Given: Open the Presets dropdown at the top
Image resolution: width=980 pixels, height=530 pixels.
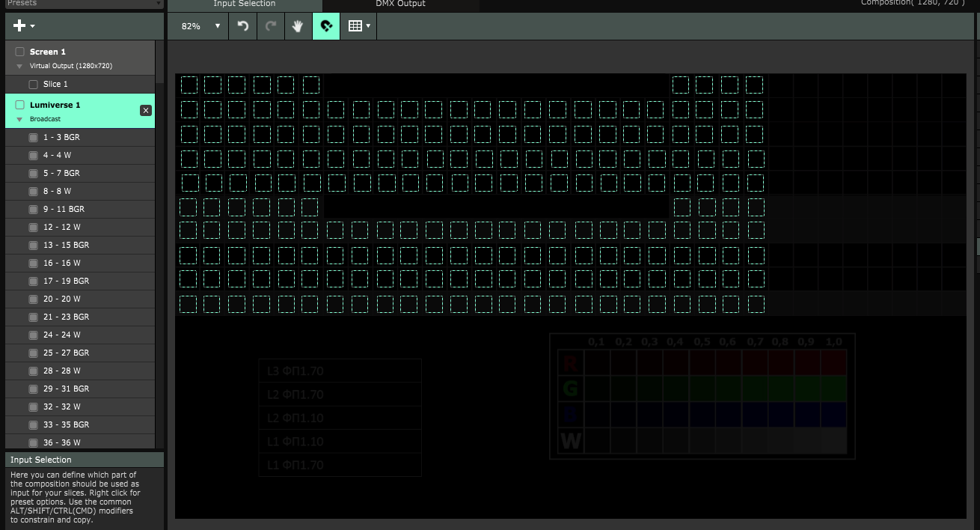Looking at the screenshot, I should (x=82, y=4).
